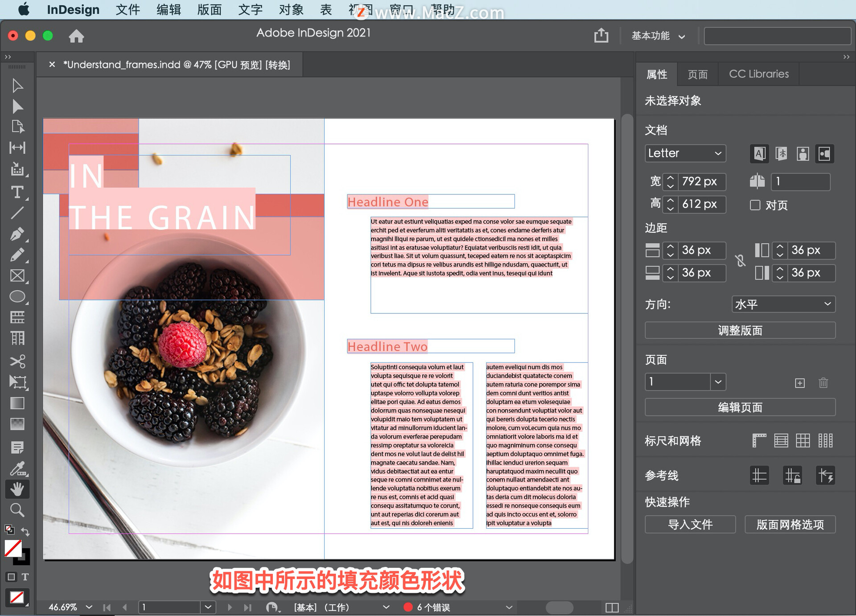The width and height of the screenshot is (856, 616).
Task: Switch to the 页面 panel tab
Action: (698, 74)
